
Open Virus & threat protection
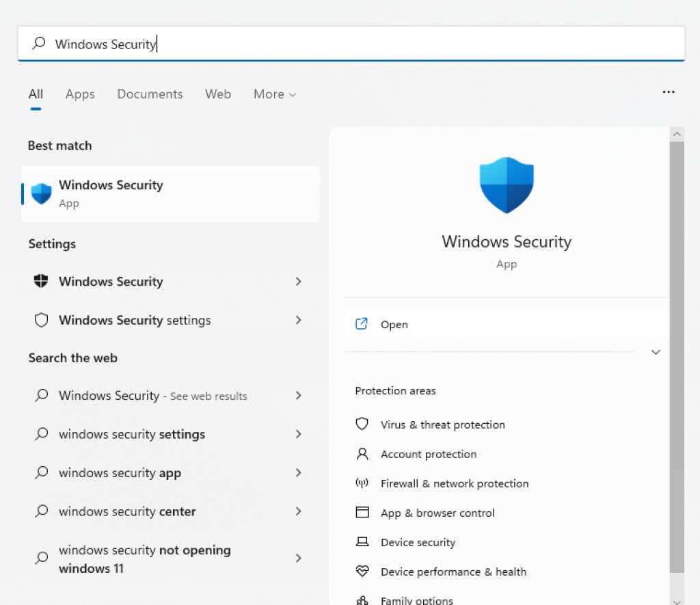click(x=442, y=425)
